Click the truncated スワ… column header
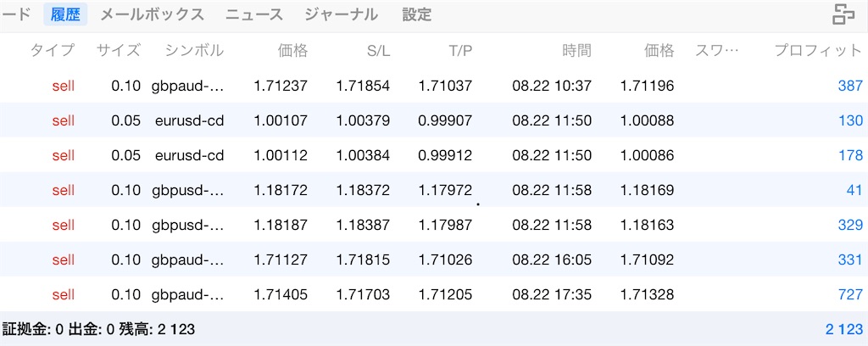The image size is (868, 346). 716,50
